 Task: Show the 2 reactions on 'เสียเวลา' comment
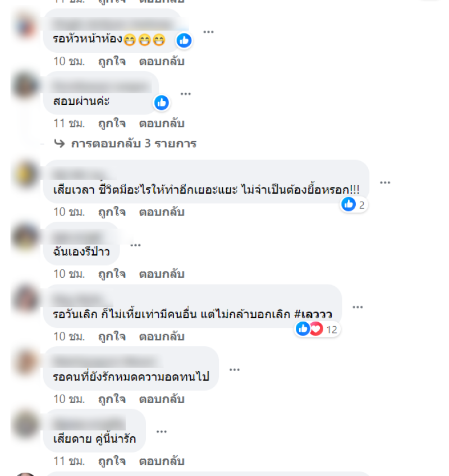pos(354,205)
